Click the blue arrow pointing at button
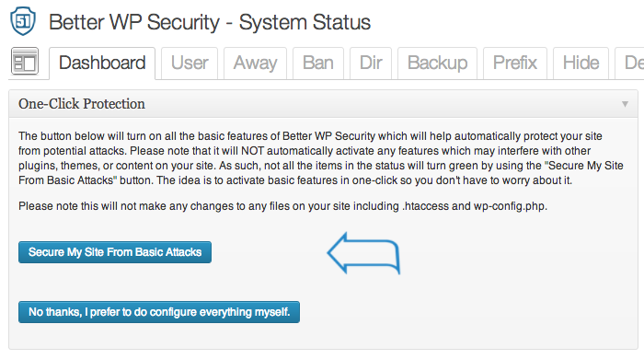644x359 pixels. pos(363,253)
